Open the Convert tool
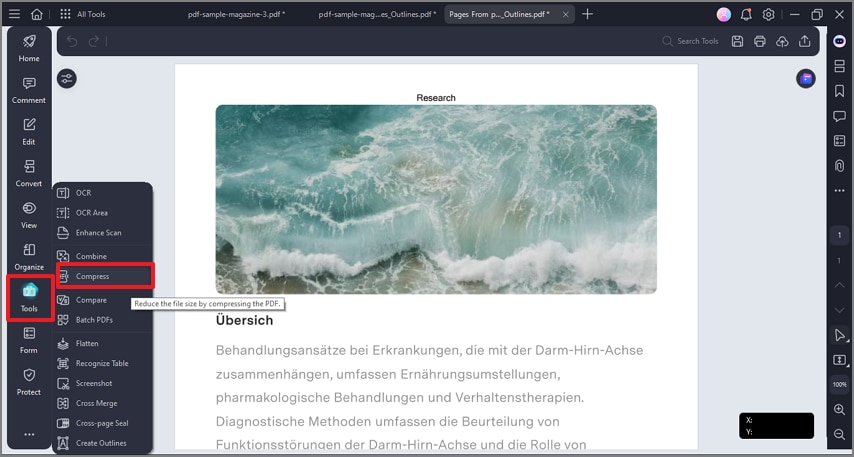The width and height of the screenshot is (854, 457). coord(29,173)
